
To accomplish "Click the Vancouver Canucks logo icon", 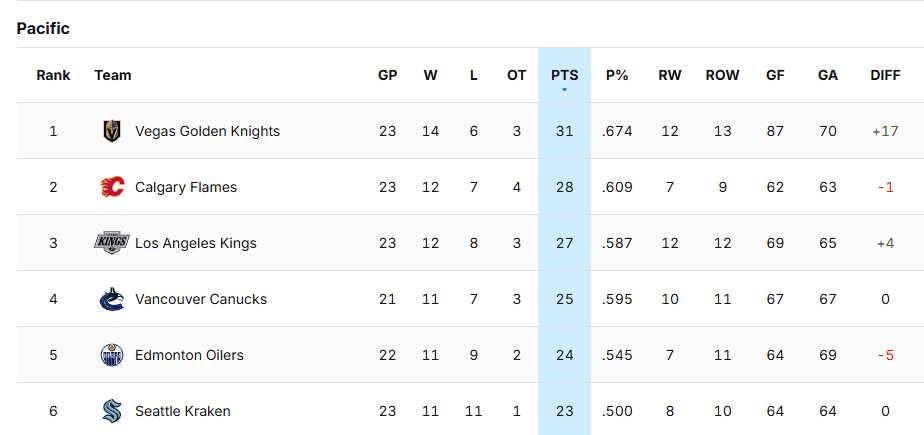I will pyautogui.click(x=111, y=299).
